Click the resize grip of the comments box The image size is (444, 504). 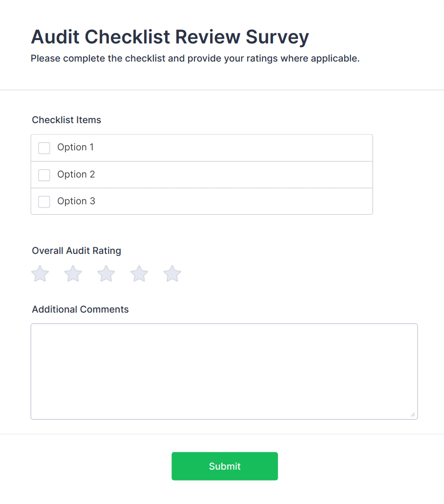pos(413,414)
